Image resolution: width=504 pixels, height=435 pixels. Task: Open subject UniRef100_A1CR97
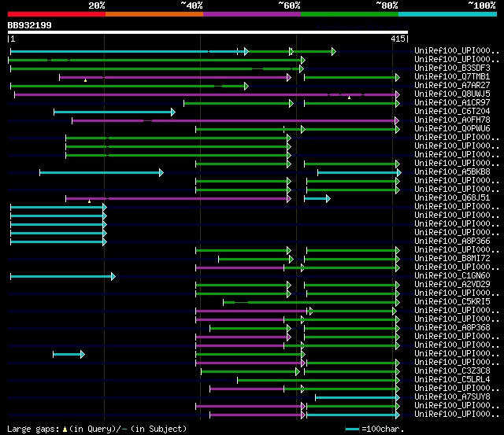452,103
